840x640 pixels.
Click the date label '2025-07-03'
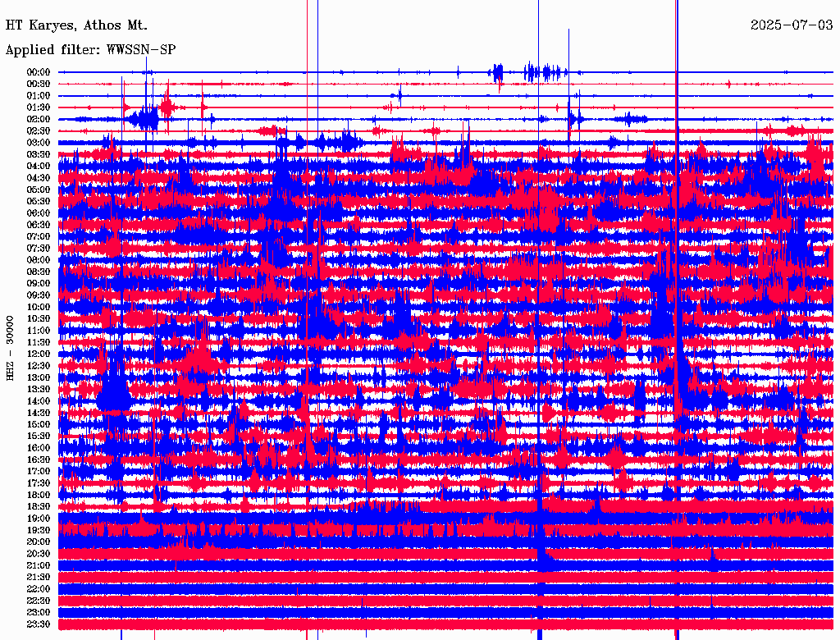(x=792, y=25)
